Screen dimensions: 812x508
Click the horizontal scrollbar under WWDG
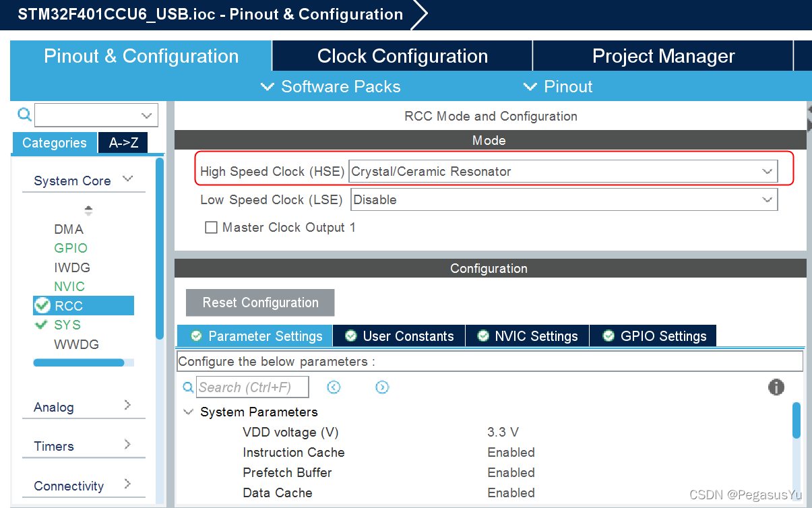79,362
